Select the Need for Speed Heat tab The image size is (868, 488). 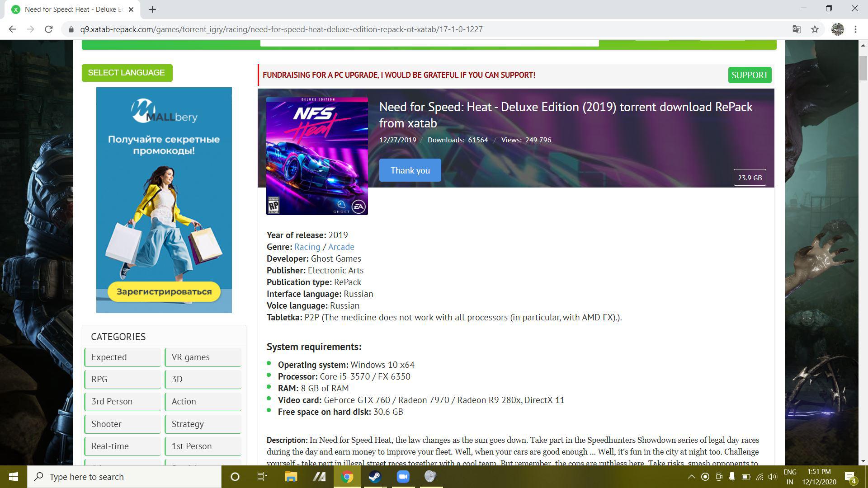[x=72, y=9]
